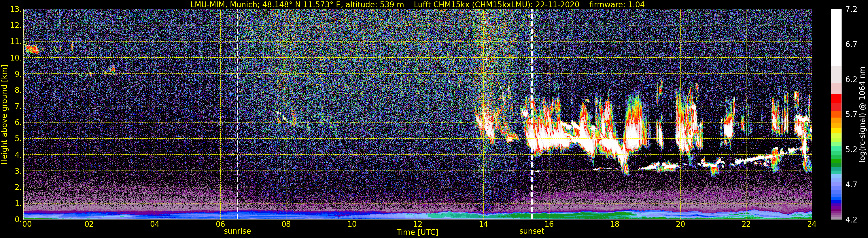This screenshot has height=238, width=868.
Task: Click the time axis tick label 10
Action: click(x=352, y=224)
